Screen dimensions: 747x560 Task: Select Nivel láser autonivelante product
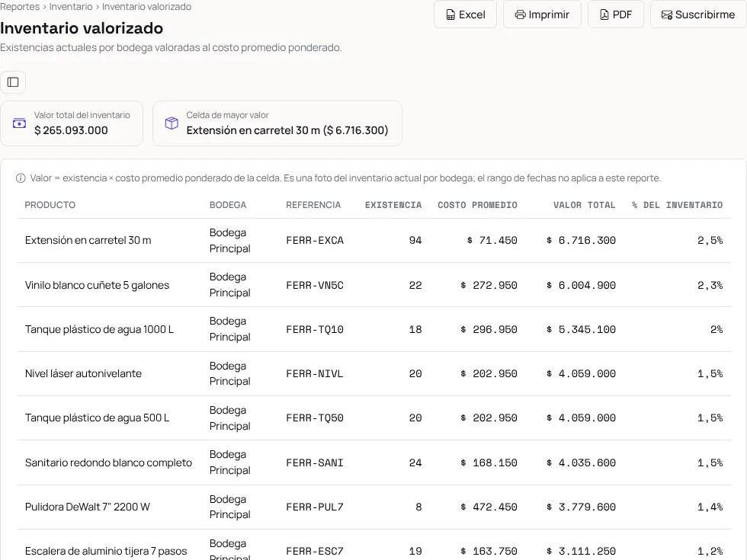pyautogui.click(x=83, y=374)
